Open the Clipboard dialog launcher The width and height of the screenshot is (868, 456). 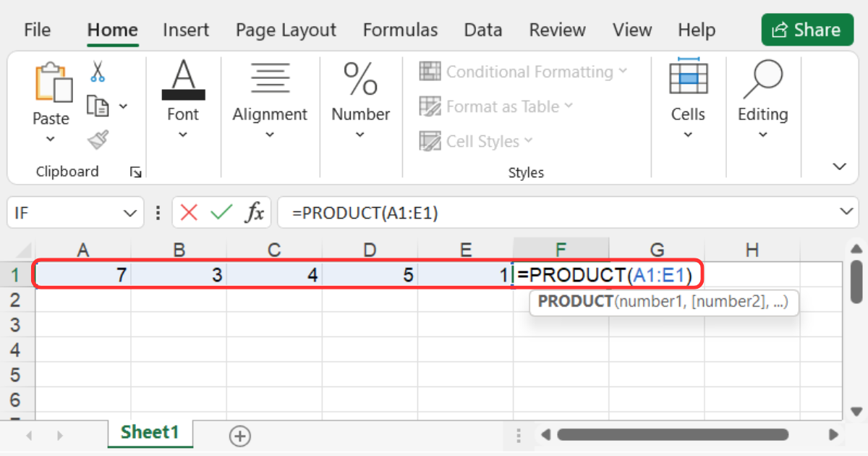tap(135, 172)
